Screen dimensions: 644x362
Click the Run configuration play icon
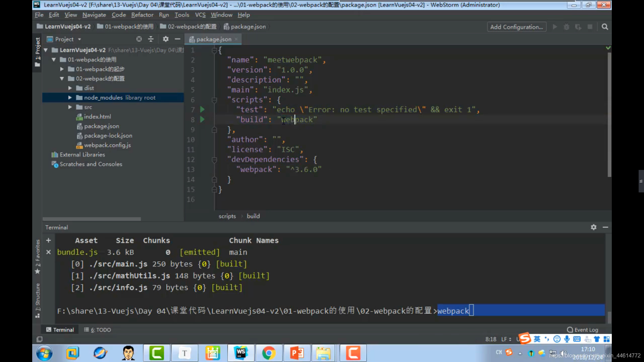[555, 27]
